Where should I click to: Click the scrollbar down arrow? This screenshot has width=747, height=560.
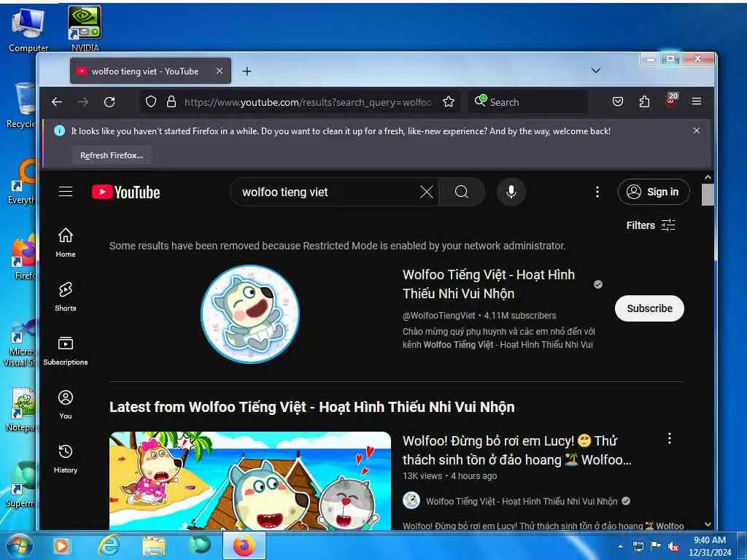coord(708,524)
